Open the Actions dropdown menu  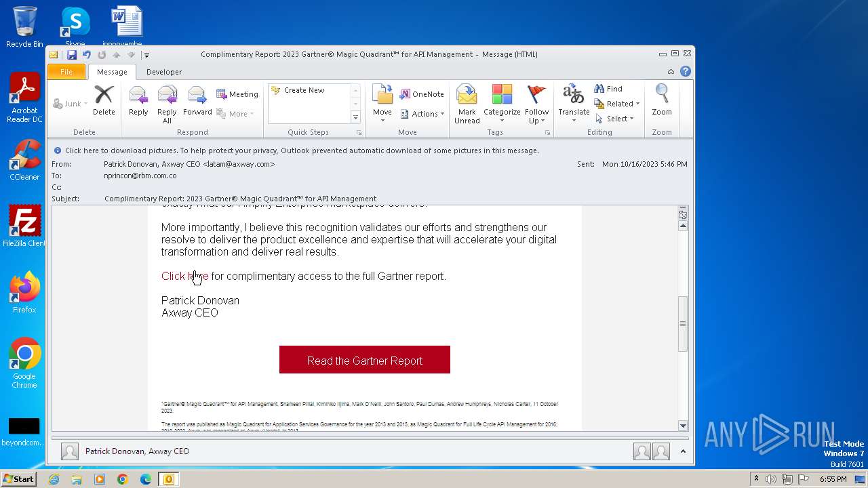[x=422, y=114]
